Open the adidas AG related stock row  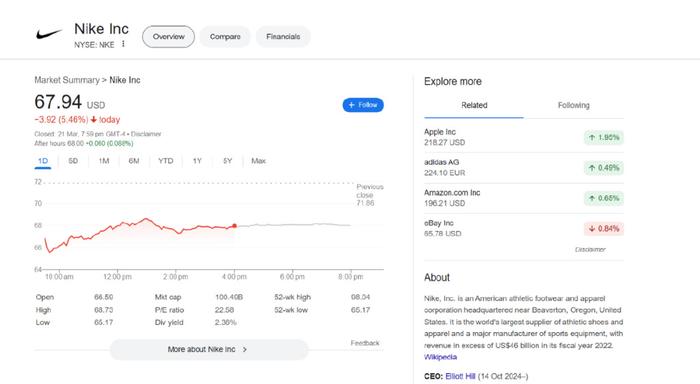point(524,167)
